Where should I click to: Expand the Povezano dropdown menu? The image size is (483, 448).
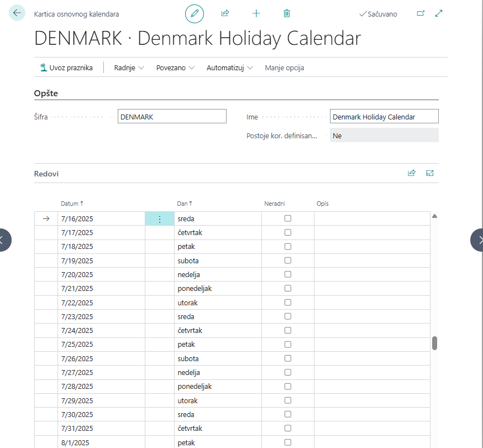175,68
